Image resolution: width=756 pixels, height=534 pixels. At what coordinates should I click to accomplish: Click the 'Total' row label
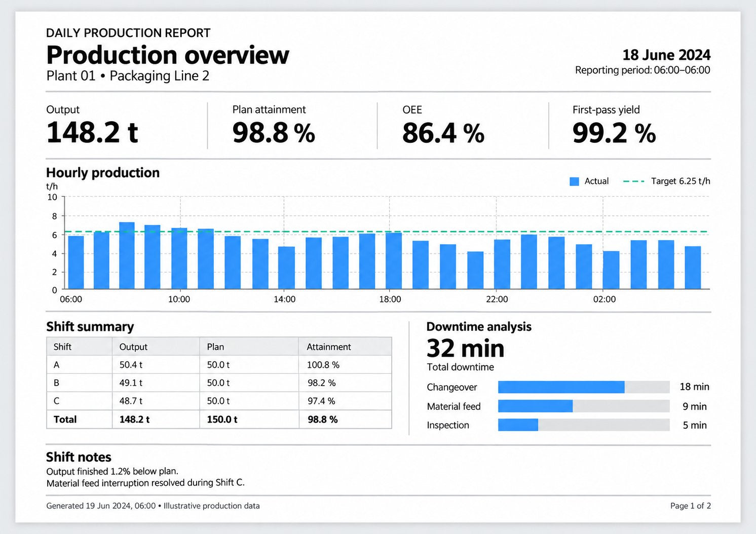[x=65, y=419]
